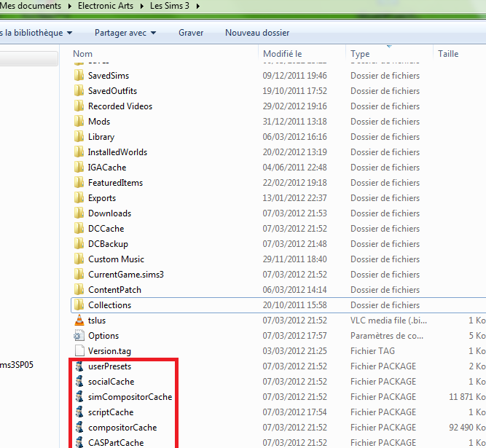Click the simCompositorCache package icon
Screen dimensions: 486x448
pos(79,397)
